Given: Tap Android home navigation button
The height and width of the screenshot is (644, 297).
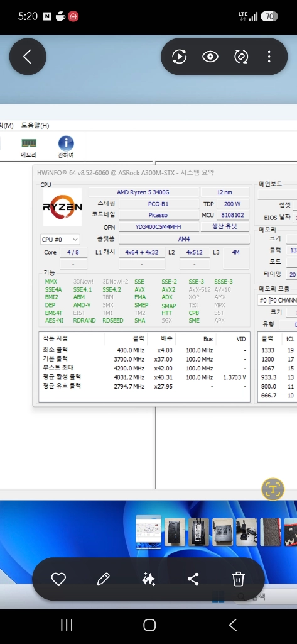Looking at the screenshot, I should pos(149,625).
